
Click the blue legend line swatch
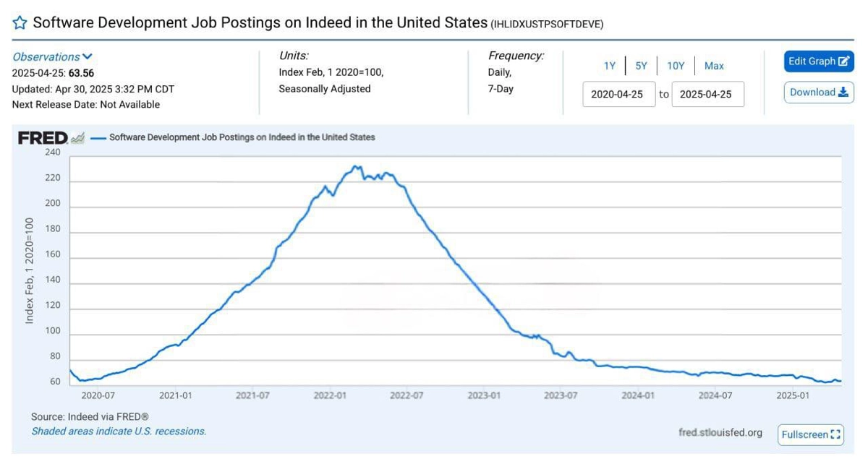pos(98,137)
